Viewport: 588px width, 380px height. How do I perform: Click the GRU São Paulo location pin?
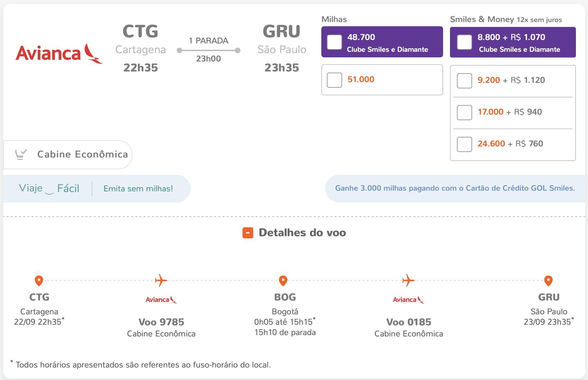coord(548,281)
